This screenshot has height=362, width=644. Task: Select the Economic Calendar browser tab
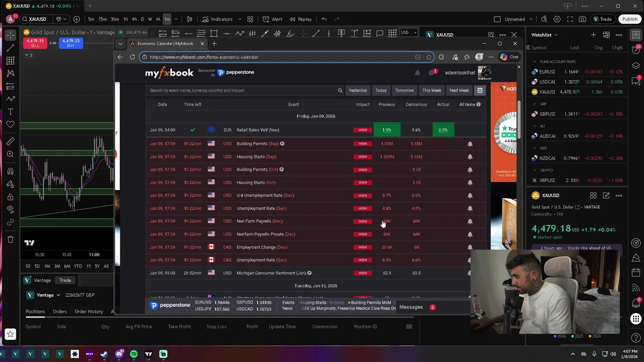tap(166, 44)
